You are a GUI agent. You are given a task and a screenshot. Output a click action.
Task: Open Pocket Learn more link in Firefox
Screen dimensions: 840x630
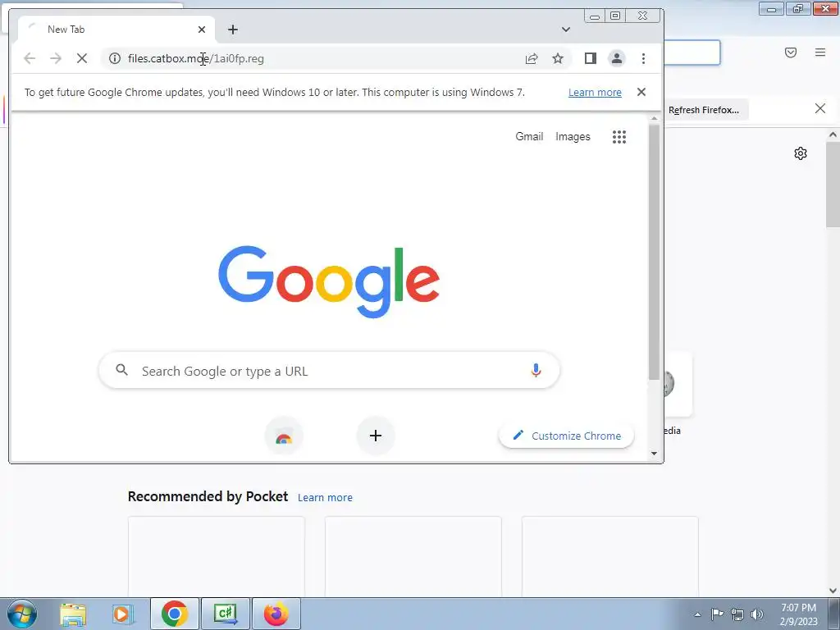click(325, 497)
